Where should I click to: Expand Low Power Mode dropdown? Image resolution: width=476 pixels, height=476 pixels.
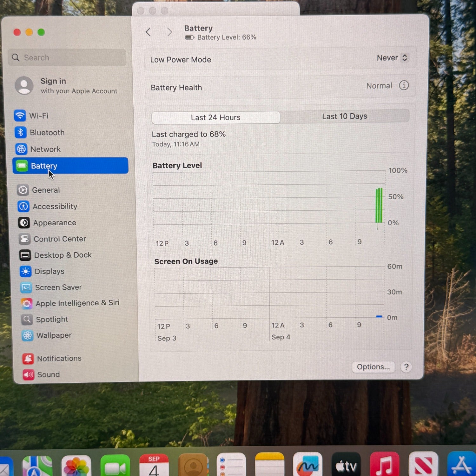392,58
